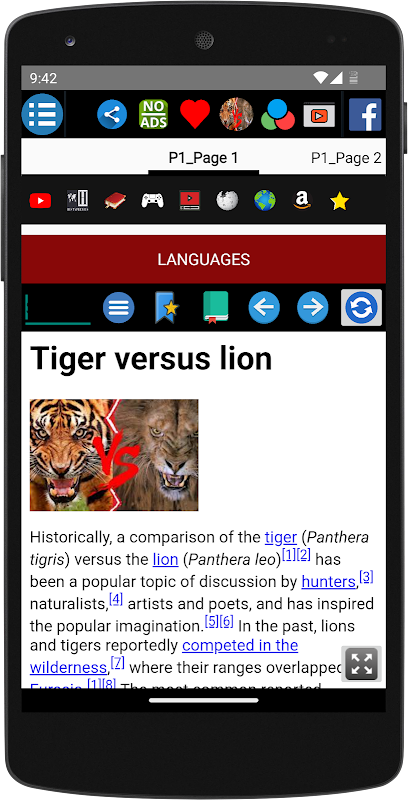Tap the green NO ADS icon

(x=154, y=114)
